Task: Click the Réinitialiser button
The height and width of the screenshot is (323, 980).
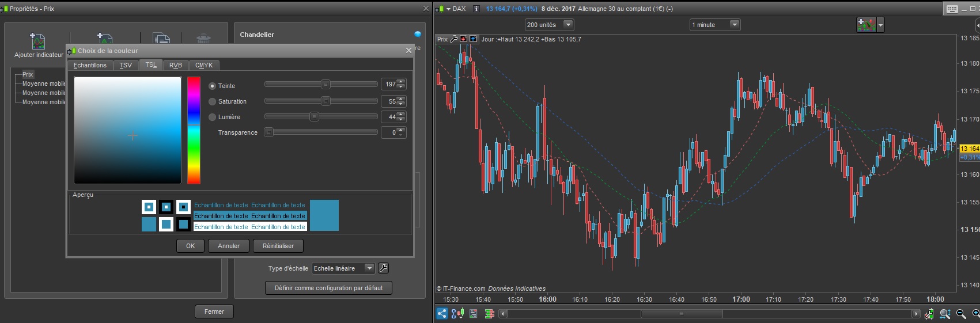Action: (278, 246)
